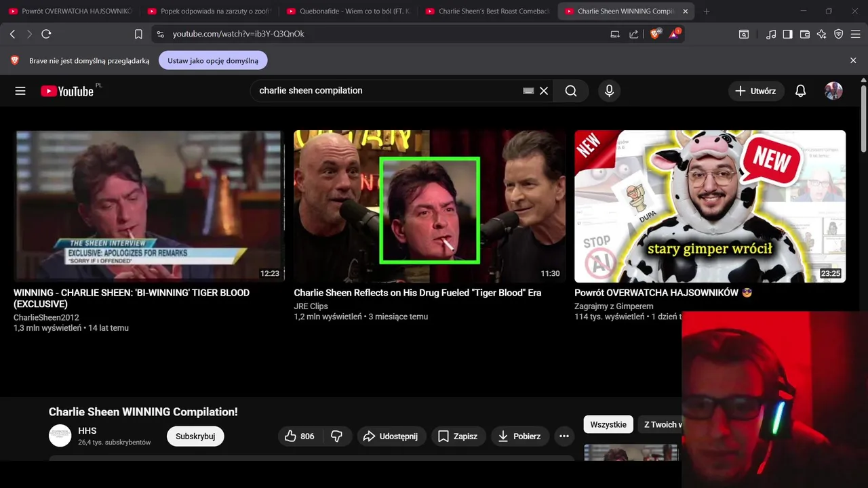868x488 pixels.
Task: Switch to Quebonafide - Wiem co to ból tab
Action: point(349,12)
